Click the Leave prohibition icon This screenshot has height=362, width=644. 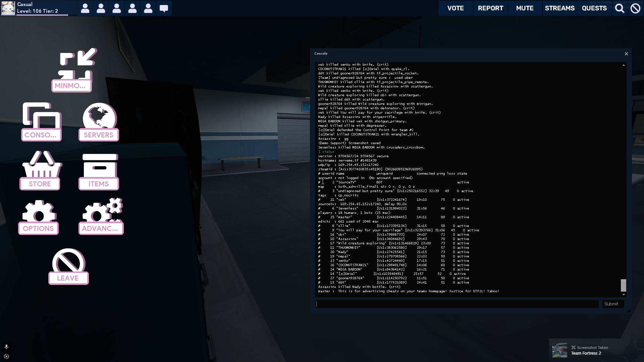tap(68, 261)
